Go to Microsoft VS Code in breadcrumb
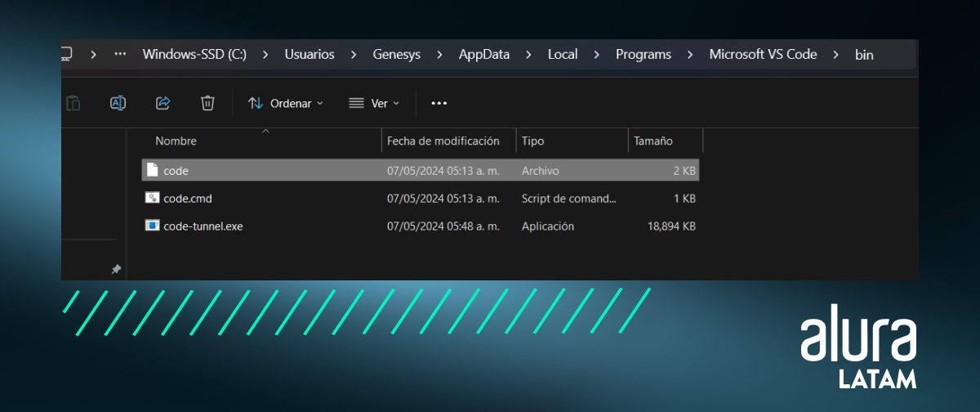Viewport: 980px width, 412px height. pyautogui.click(x=763, y=55)
